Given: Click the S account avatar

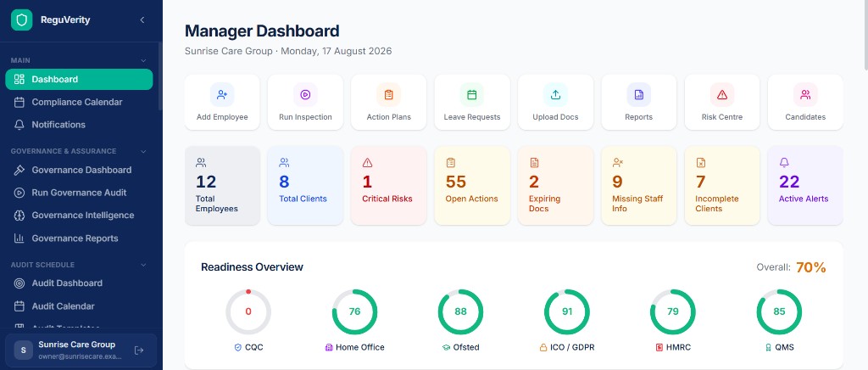Looking at the screenshot, I should 23,350.
